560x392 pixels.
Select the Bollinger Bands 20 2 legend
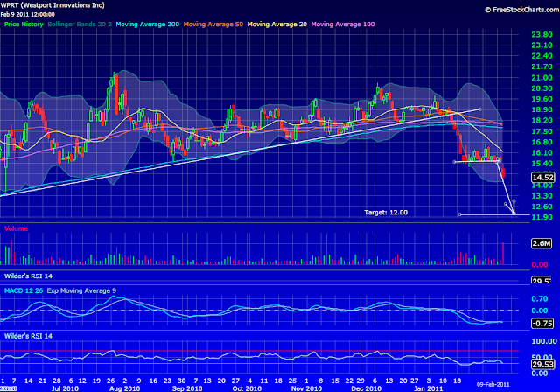point(80,24)
